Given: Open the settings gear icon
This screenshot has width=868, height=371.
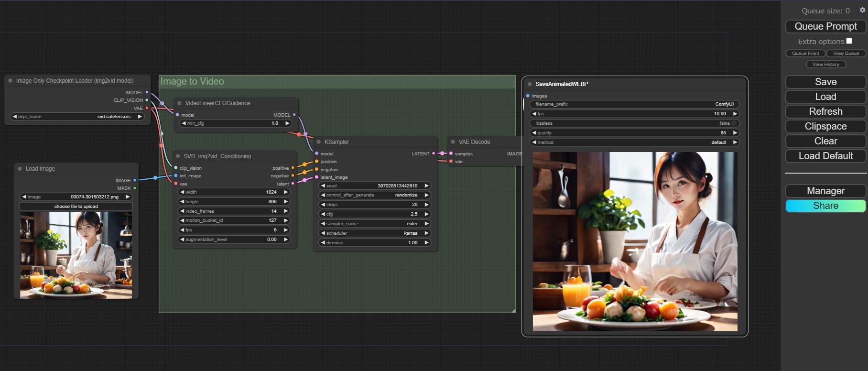Looking at the screenshot, I should click(x=862, y=10).
